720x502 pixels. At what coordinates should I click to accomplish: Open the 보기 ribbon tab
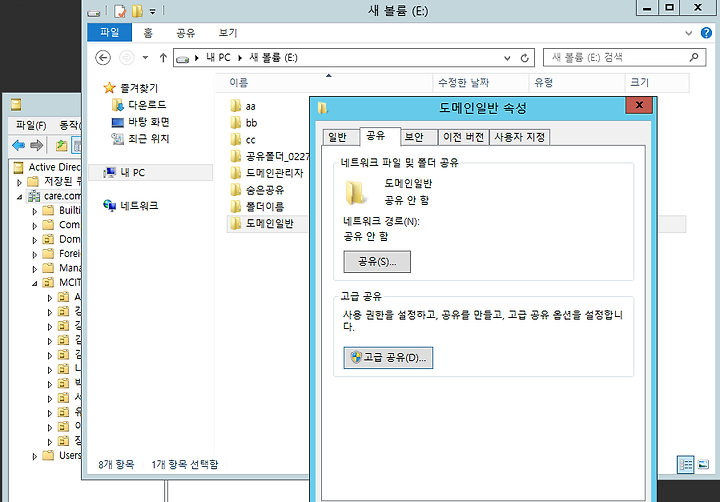[x=228, y=33]
